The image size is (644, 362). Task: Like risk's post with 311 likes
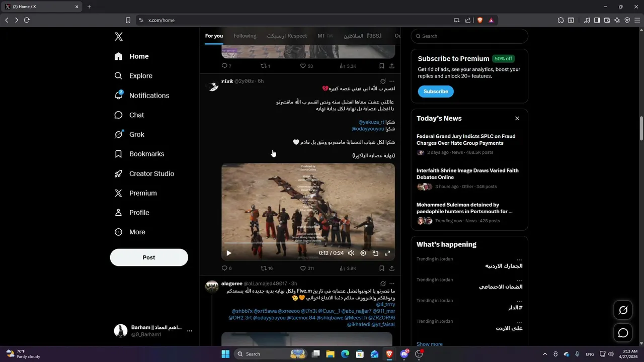coord(307,268)
